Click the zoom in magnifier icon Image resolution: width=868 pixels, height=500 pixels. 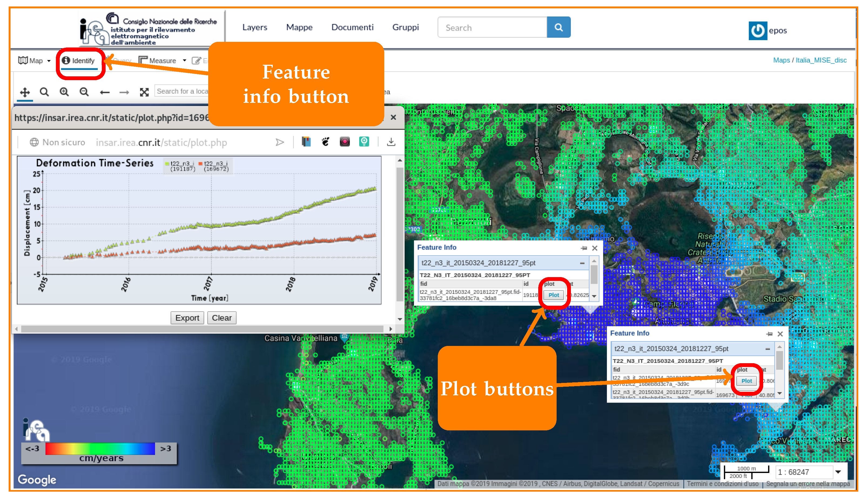64,92
